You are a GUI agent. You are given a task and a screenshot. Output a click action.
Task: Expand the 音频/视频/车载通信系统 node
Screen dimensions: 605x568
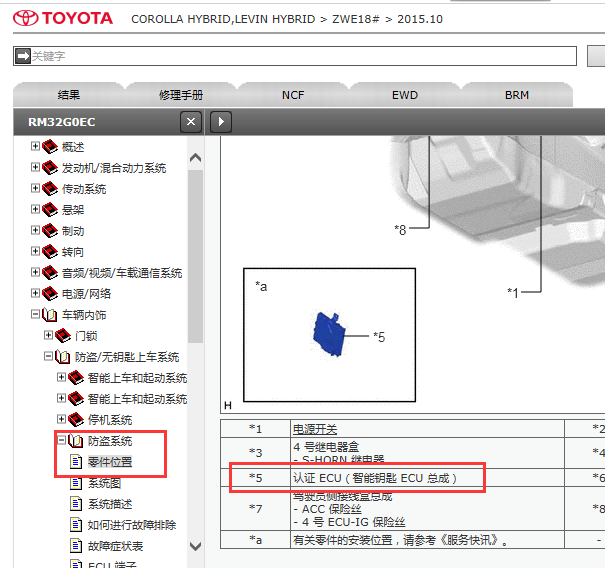tap(35, 272)
